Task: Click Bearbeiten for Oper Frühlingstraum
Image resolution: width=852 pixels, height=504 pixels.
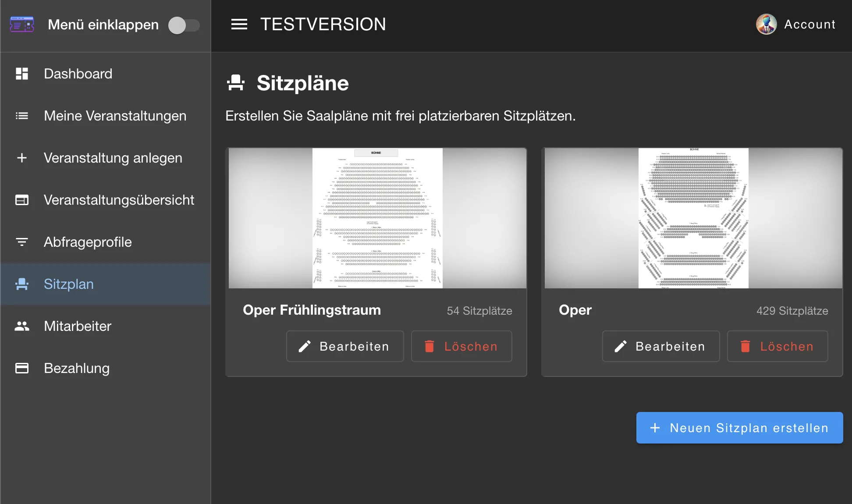Action: pos(345,346)
